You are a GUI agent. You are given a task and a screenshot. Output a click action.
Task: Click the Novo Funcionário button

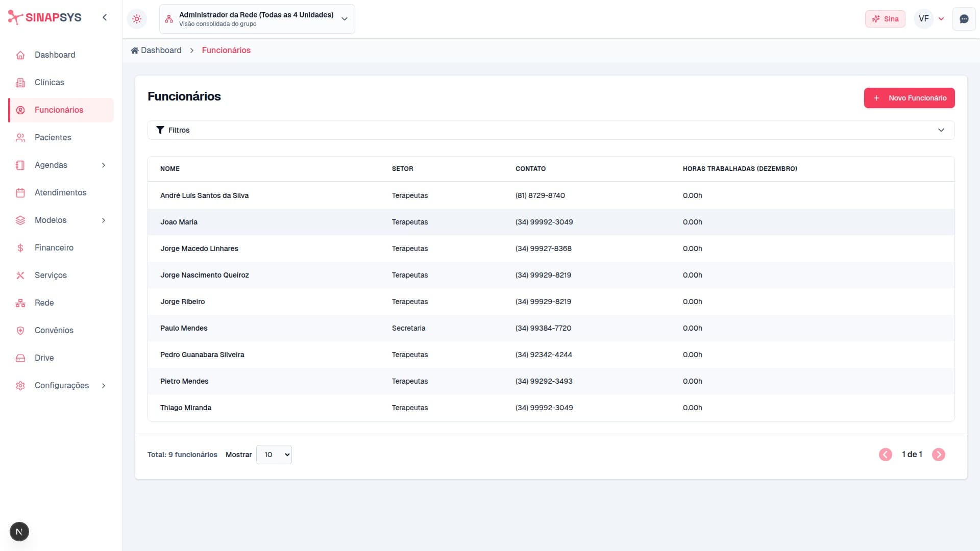click(909, 98)
